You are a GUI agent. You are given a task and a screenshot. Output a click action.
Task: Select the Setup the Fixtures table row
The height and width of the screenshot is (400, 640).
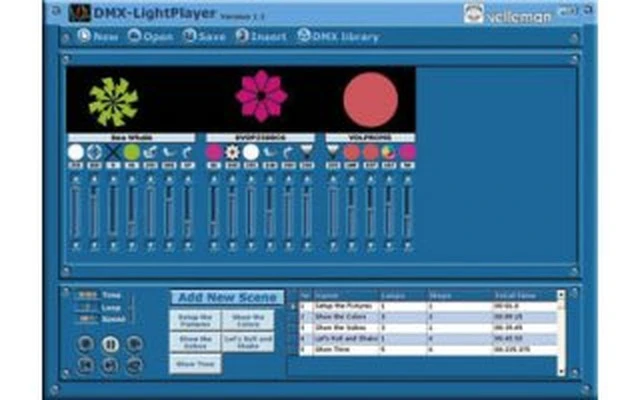[x=428, y=306]
